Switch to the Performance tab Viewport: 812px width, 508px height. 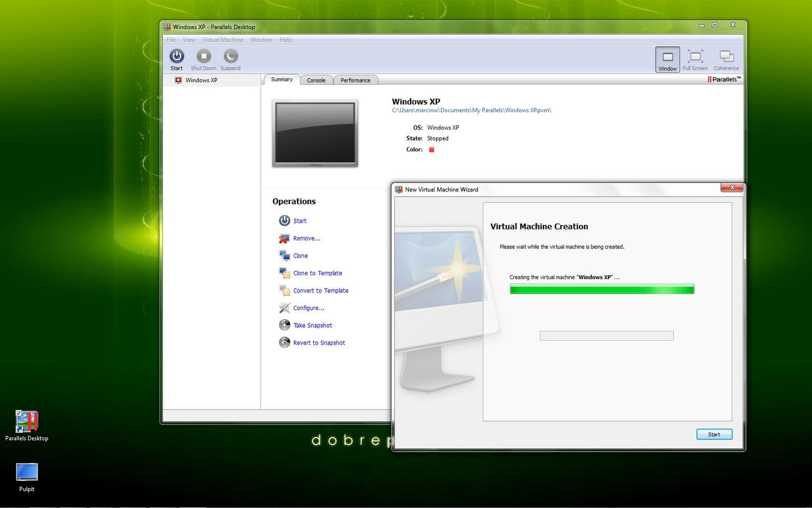tap(355, 80)
